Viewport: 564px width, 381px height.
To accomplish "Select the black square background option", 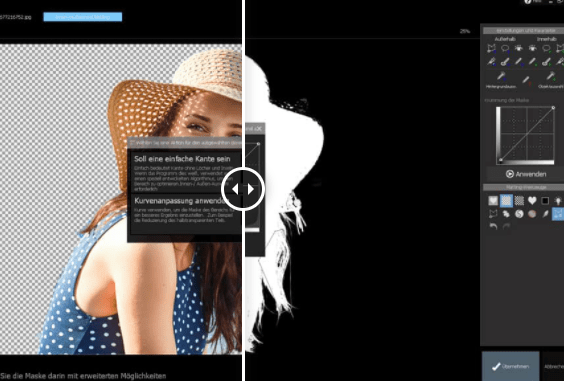I will (x=545, y=201).
